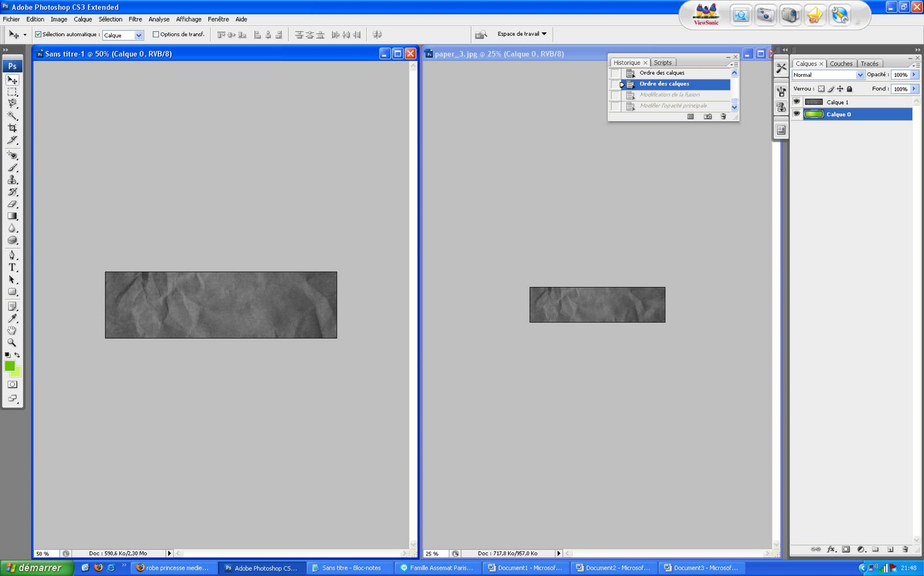Toggle lock image pixels brush icon
The image size is (924, 576).
coord(830,89)
